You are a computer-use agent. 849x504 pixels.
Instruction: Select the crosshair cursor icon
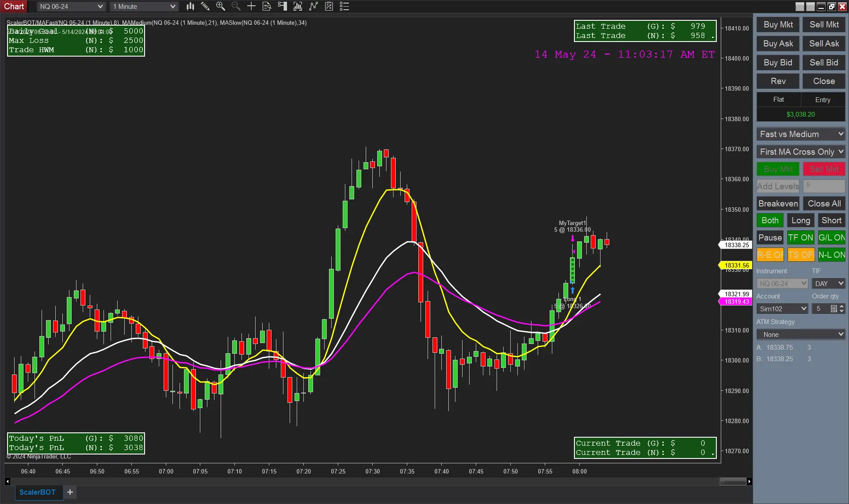point(251,6)
